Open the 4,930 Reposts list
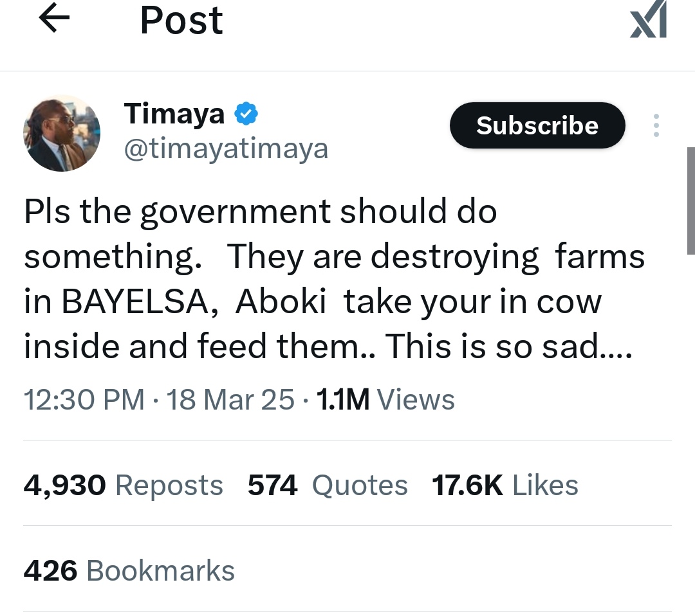 (123, 485)
